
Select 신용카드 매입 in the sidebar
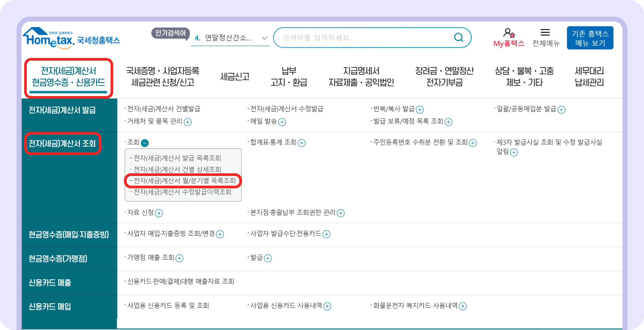50,307
